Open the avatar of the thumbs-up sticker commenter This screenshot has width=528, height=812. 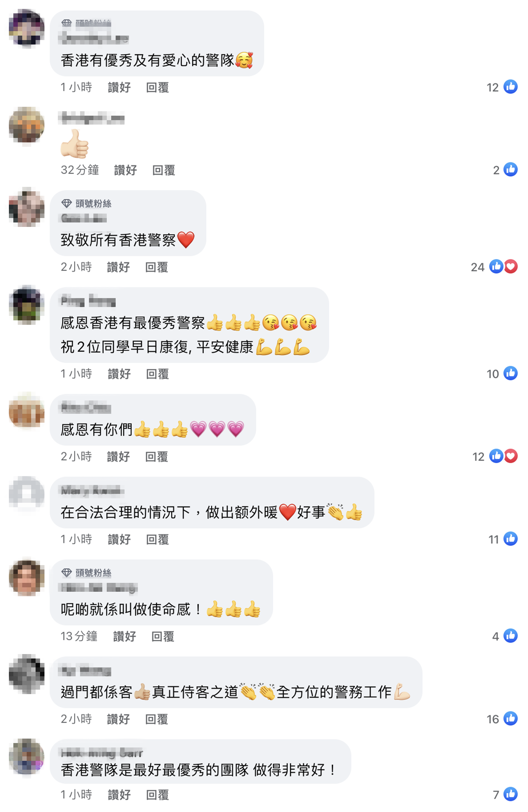[27, 125]
